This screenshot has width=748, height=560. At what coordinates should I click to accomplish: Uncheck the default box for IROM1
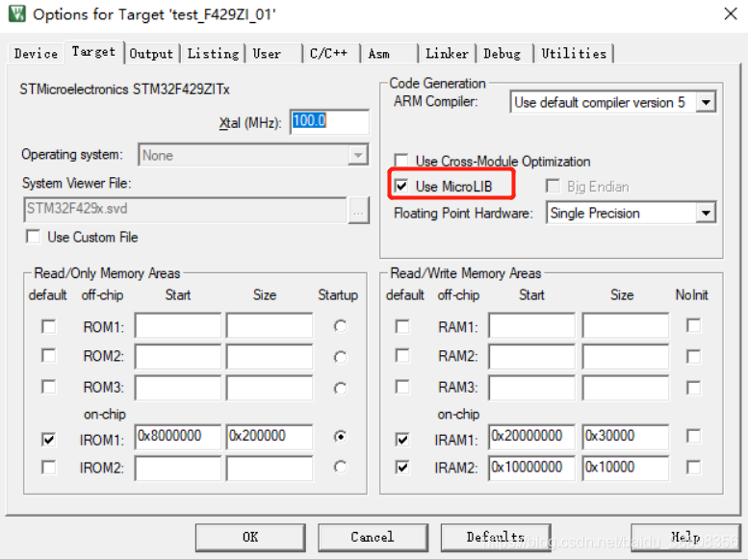pyautogui.click(x=49, y=439)
